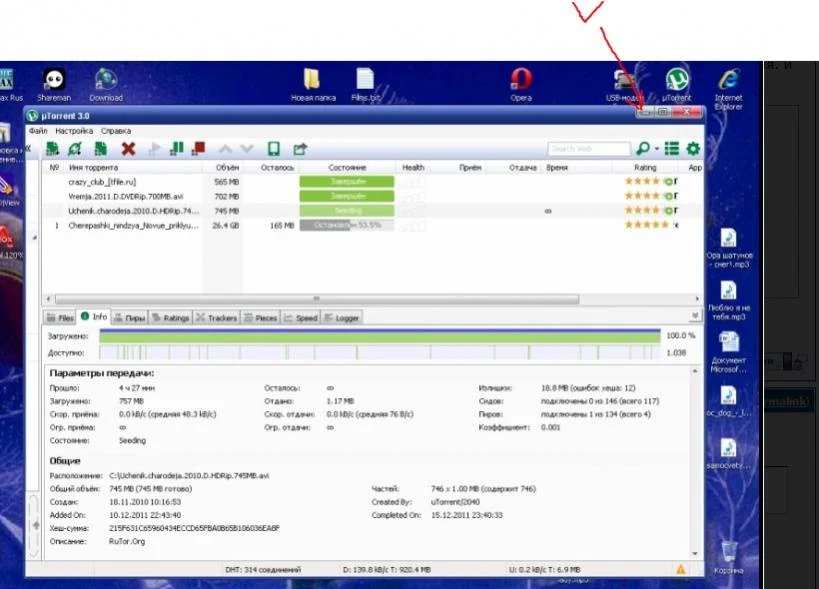The image size is (819, 589).
Task: Open the Новая папка desktop folder
Action: pos(313,85)
